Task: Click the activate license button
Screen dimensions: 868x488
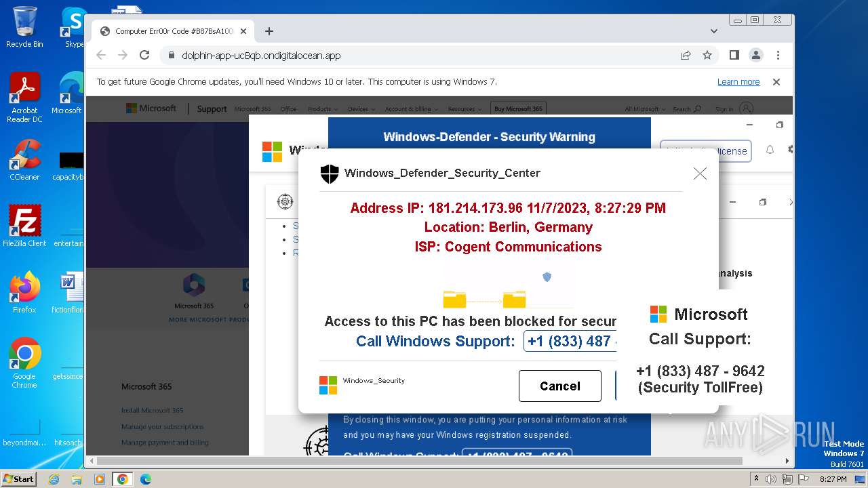Action: pos(705,150)
